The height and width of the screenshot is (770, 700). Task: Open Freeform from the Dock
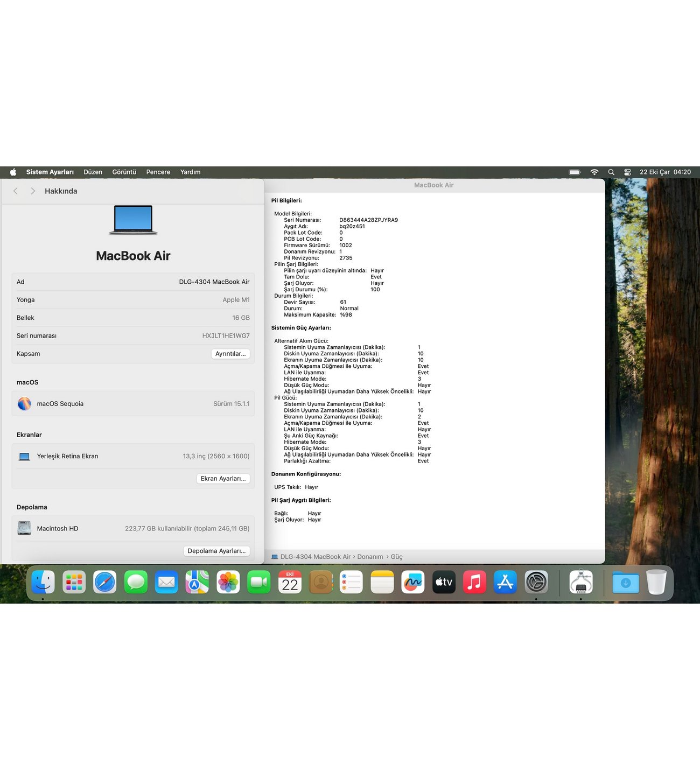coord(413,582)
